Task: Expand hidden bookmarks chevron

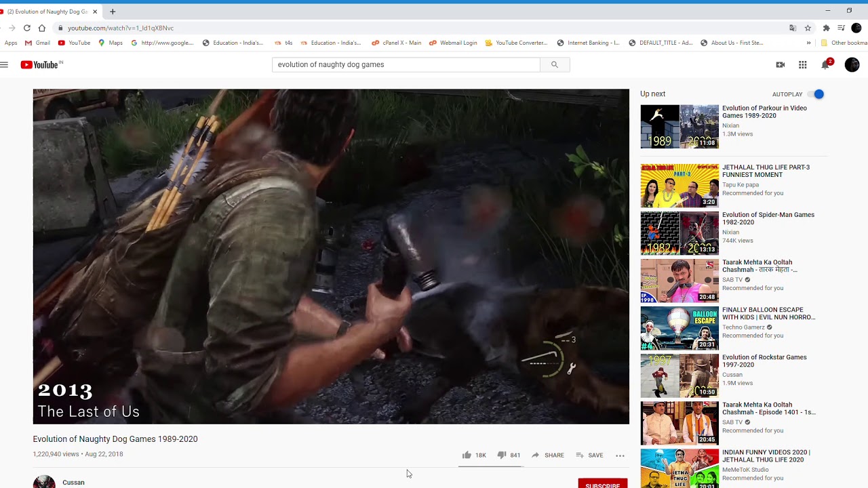Action: click(808, 43)
